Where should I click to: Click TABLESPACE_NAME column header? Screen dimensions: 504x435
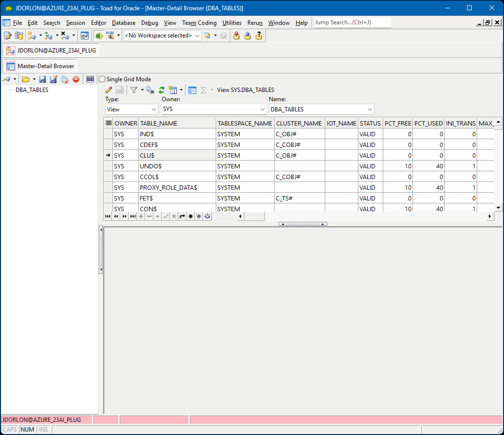point(245,124)
